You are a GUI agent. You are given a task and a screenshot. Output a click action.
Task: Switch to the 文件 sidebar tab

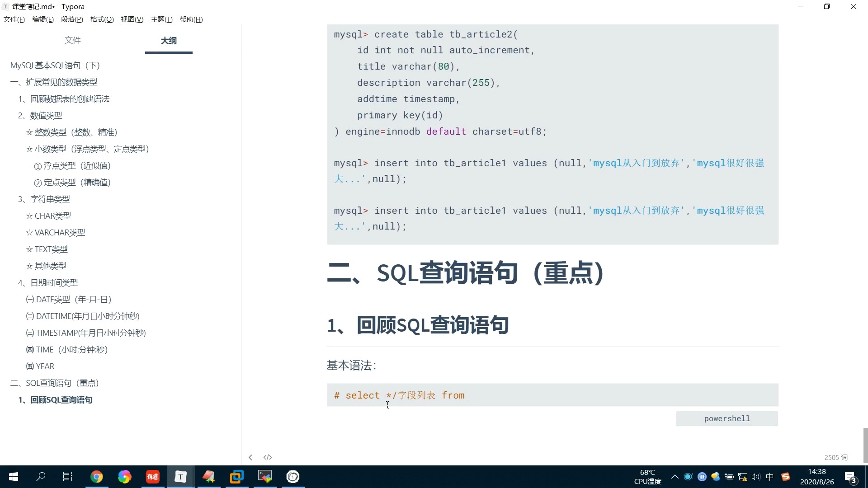click(x=72, y=41)
